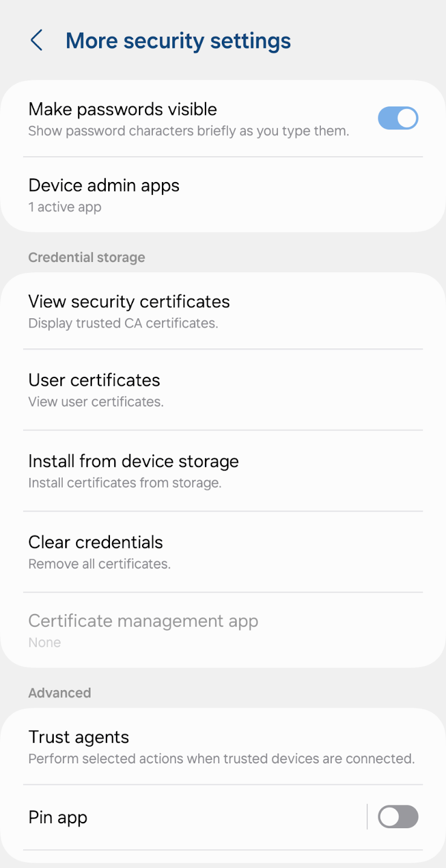Tap the Certificate management app entry
This screenshot has width=446, height=868.
143,621
